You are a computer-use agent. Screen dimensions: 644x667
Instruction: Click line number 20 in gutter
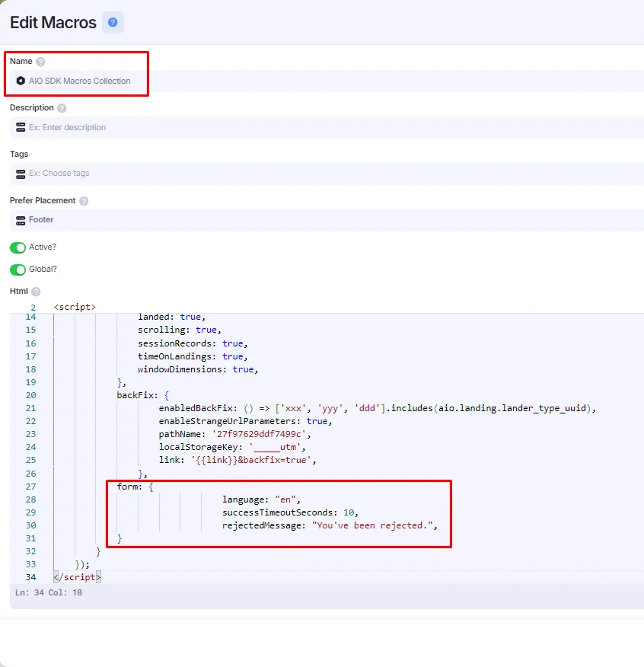[30, 395]
